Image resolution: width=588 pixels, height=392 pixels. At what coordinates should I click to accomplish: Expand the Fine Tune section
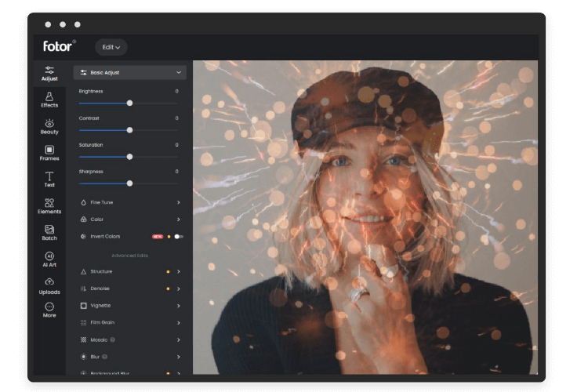130,202
